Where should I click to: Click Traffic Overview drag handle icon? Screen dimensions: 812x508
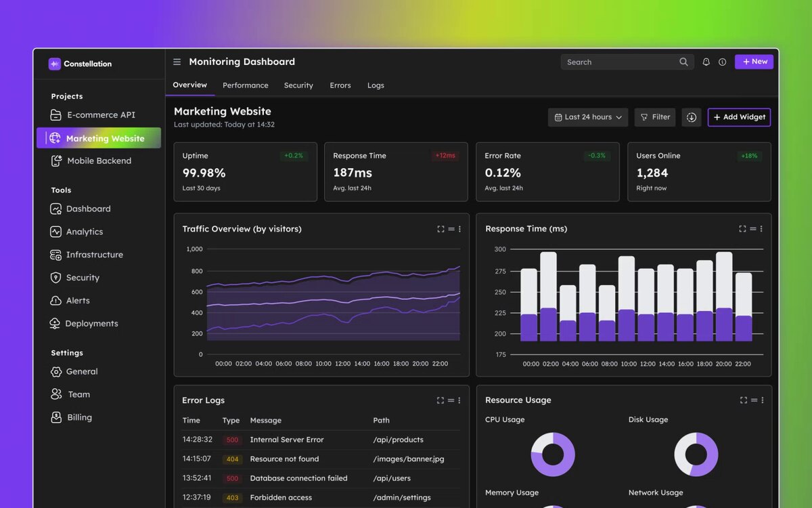coord(451,229)
